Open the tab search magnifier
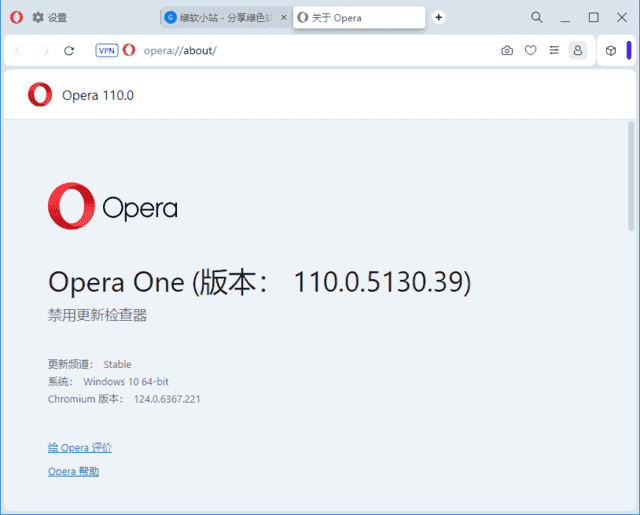This screenshot has height=515, width=640. point(537,17)
